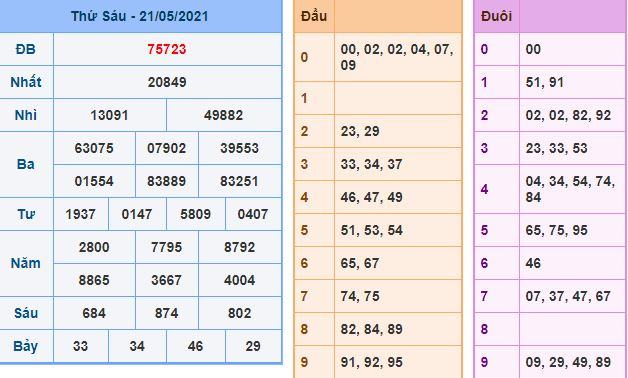The width and height of the screenshot is (628, 378).
Task: Click the 'Ba' row label
Action: click(26, 165)
